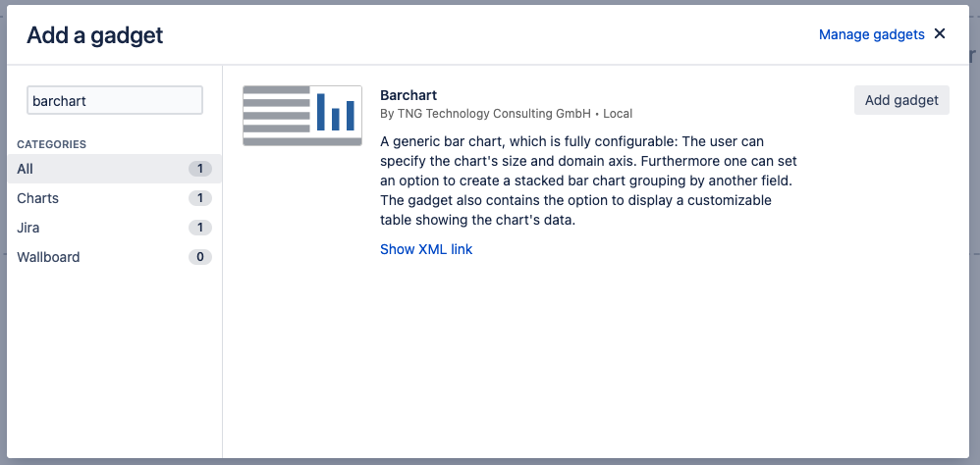Filter gadgets by Charts category
This screenshot has width=980, height=465.
tap(38, 198)
